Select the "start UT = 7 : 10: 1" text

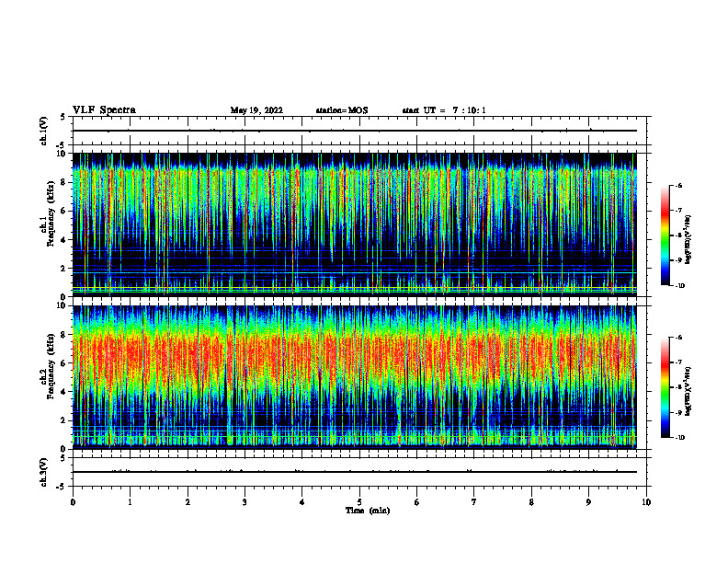coord(444,110)
